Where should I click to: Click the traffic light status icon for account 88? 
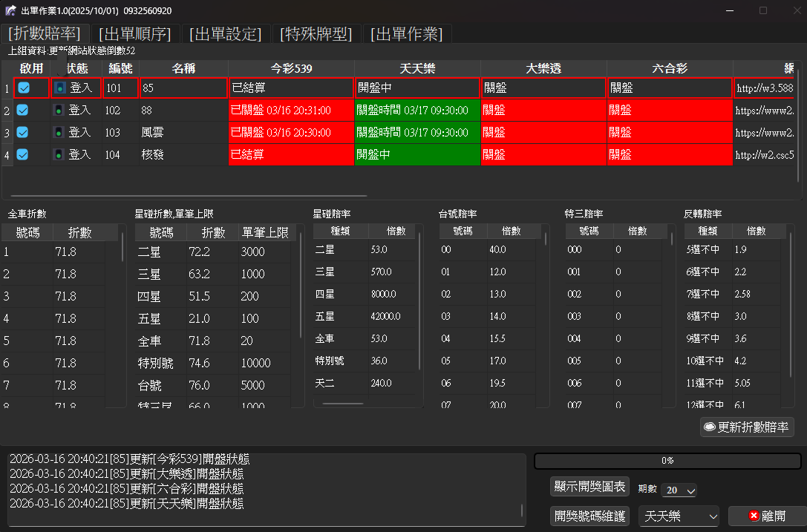(x=59, y=111)
